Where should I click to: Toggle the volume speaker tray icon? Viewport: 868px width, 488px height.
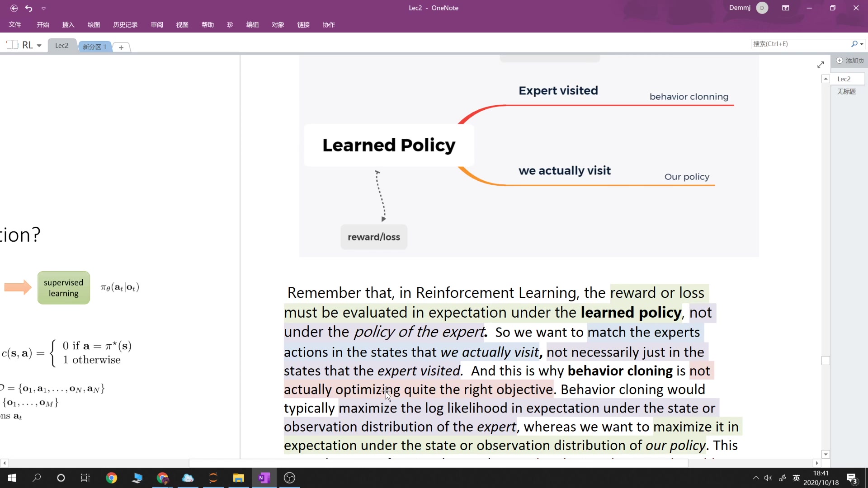(768, 478)
